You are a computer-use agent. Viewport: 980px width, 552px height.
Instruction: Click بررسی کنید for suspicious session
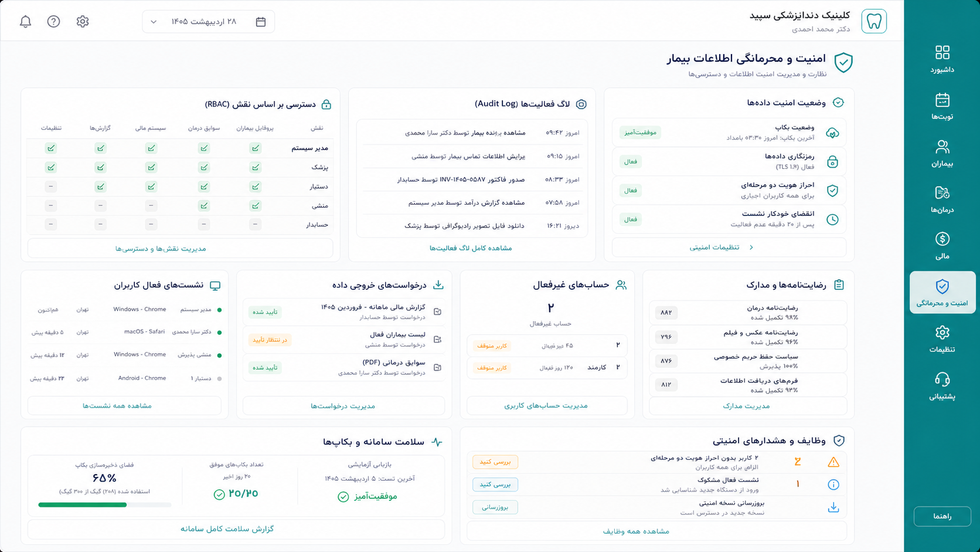click(495, 485)
